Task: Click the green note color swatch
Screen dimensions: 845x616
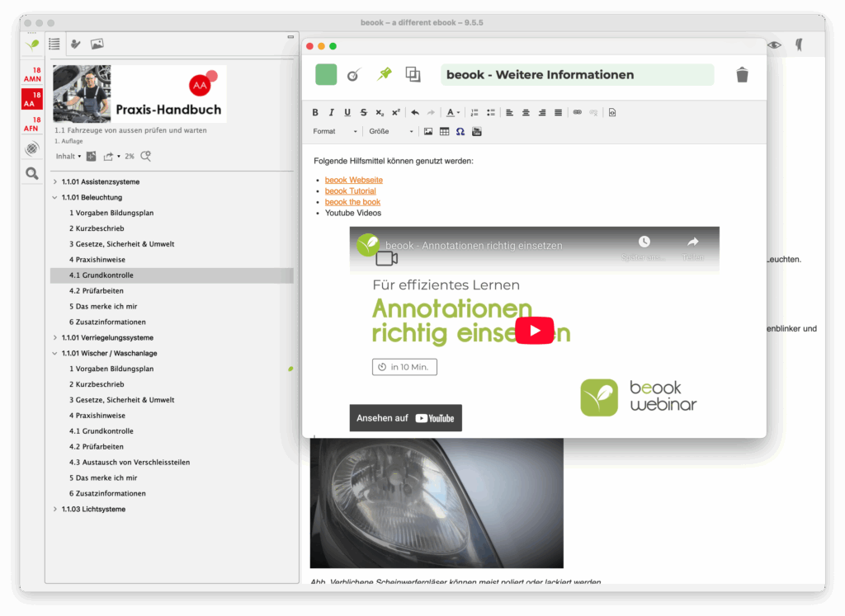Action: pos(326,74)
